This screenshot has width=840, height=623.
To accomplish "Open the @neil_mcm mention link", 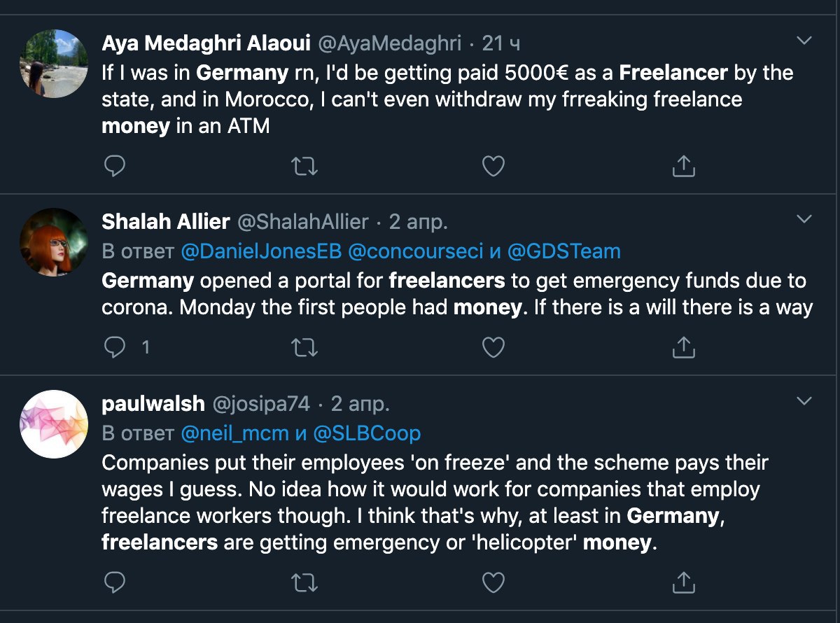I will pyautogui.click(x=235, y=433).
